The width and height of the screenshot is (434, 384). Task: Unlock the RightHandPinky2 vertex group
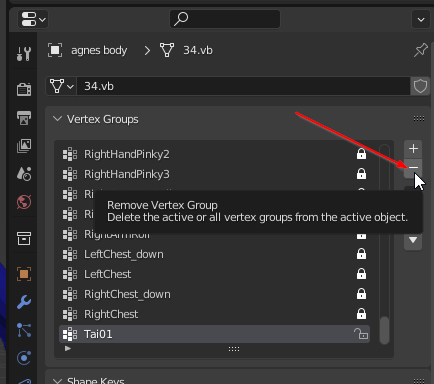361,154
